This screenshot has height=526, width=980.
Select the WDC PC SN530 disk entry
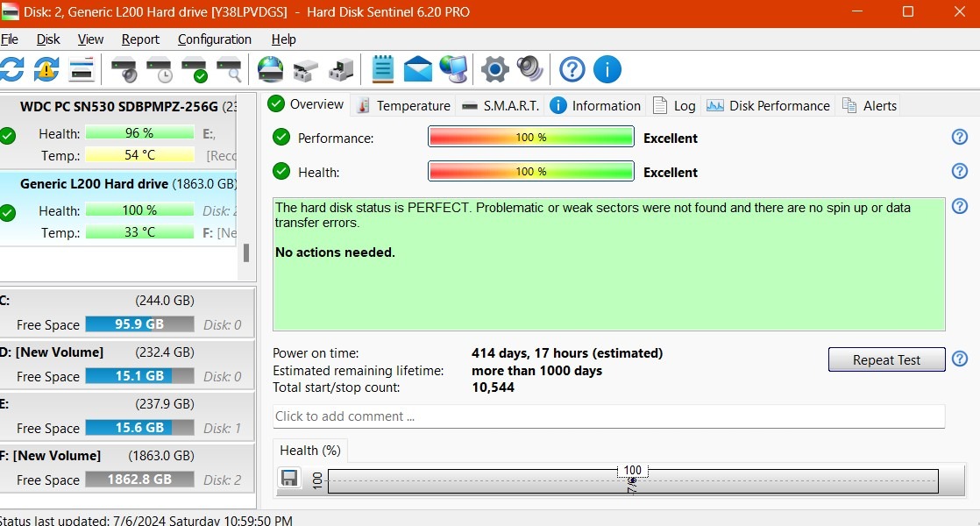click(x=118, y=107)
